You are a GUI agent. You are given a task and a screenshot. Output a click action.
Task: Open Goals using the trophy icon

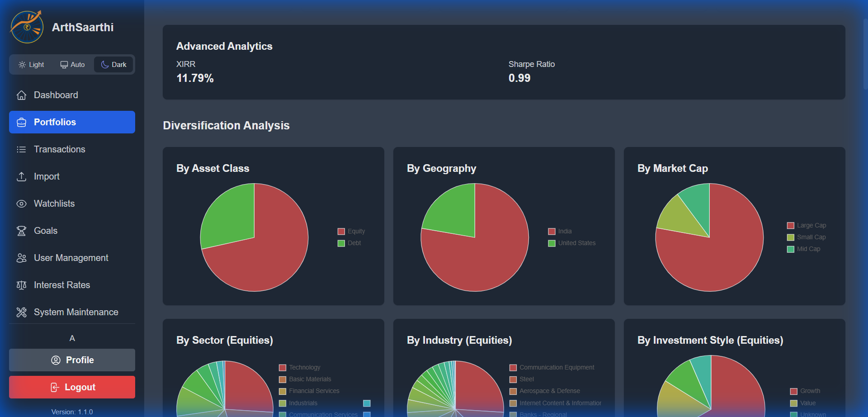coord(21,231)
